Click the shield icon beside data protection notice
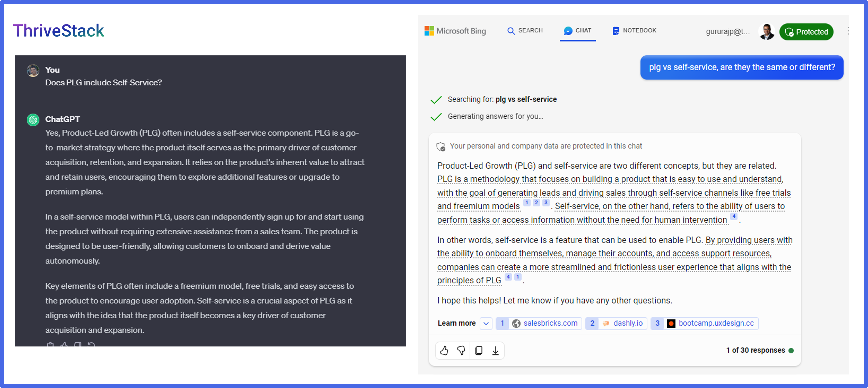868x388 pixels. [x=441, y=146]
